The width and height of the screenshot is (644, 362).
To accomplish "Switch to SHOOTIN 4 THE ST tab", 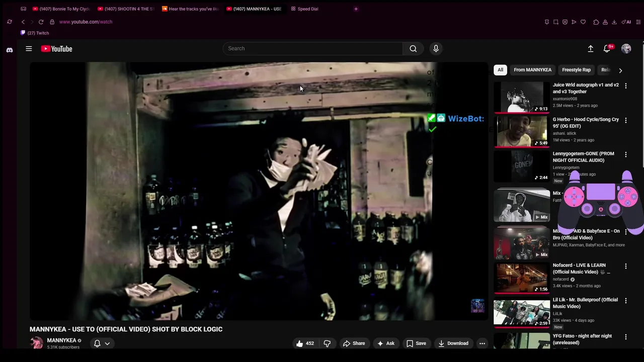I will click(126, 9).
